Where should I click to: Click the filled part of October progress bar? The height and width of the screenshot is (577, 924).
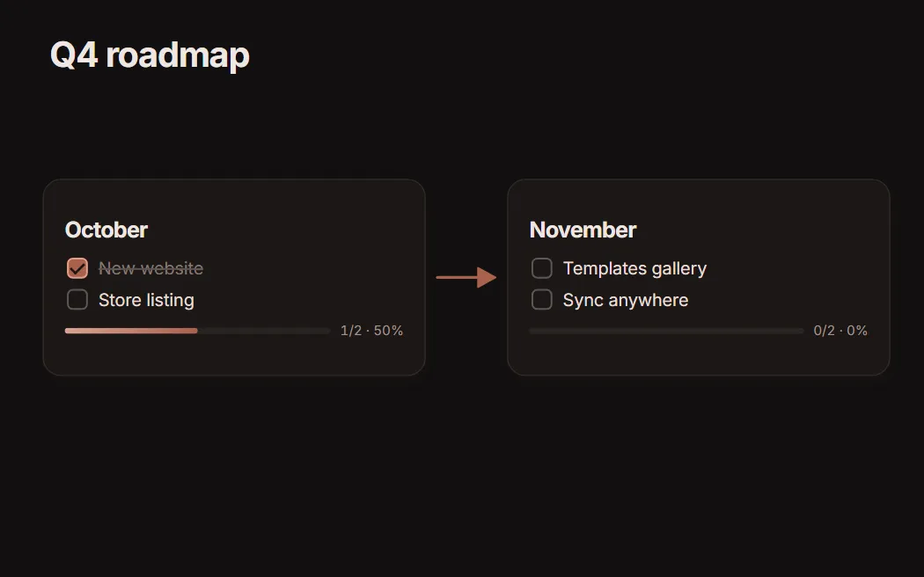pyautogui.click(x=131, y=331)
